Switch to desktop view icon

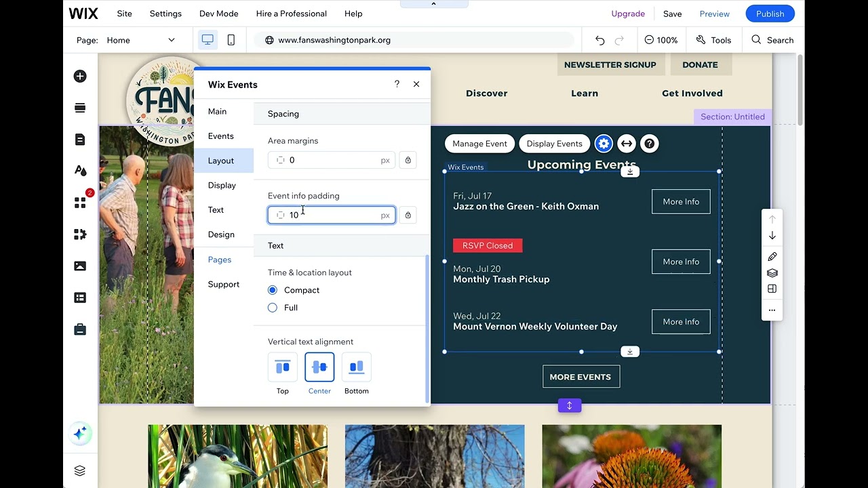click(x=208, y=40)
